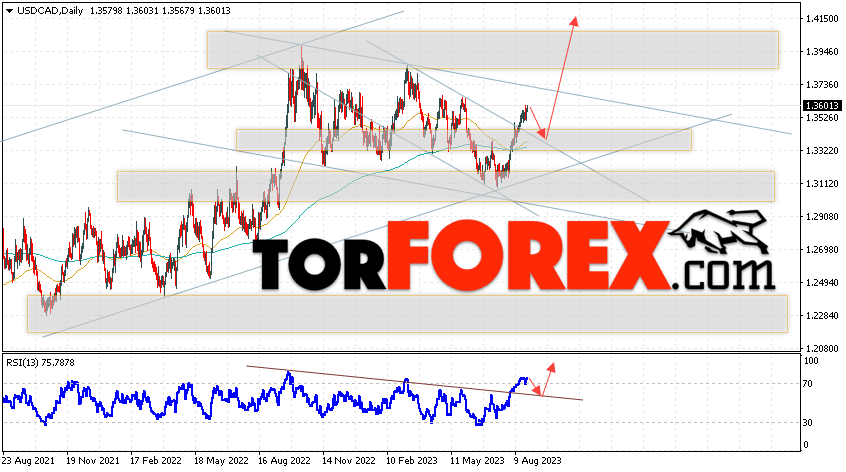The height and width of the screenshot is (472, 846).
Task: Click the 9 Aug 2023 date label
Action: pyautogui.click(x=537, y=461)
